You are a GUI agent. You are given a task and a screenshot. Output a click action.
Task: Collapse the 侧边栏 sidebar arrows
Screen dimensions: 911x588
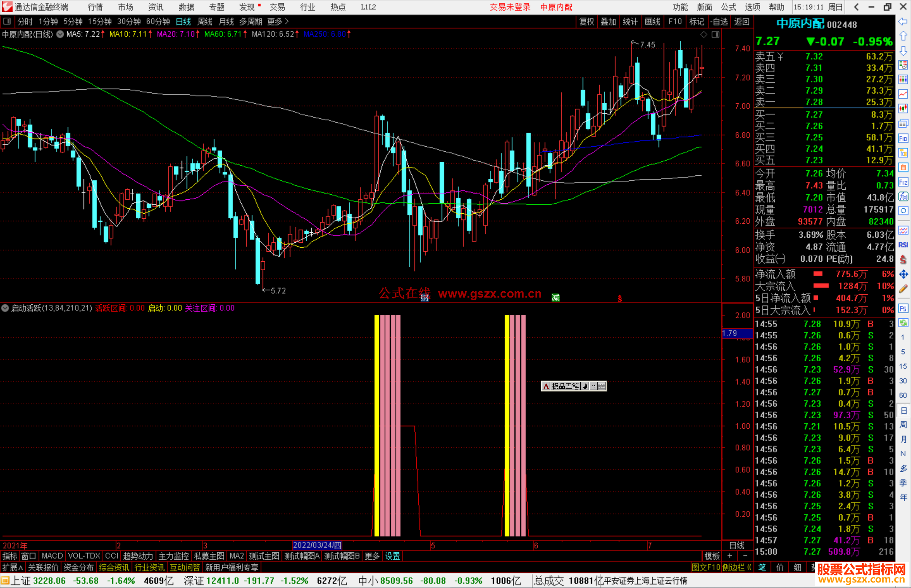(x=737, y=567)
